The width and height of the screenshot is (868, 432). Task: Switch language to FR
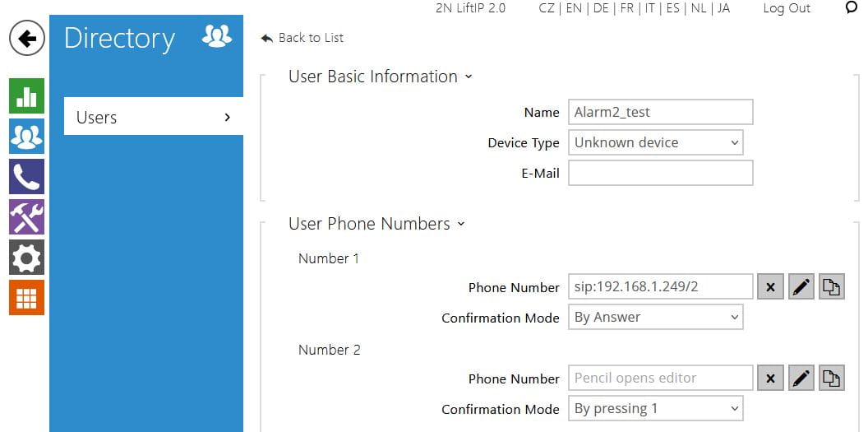point(626,8)
